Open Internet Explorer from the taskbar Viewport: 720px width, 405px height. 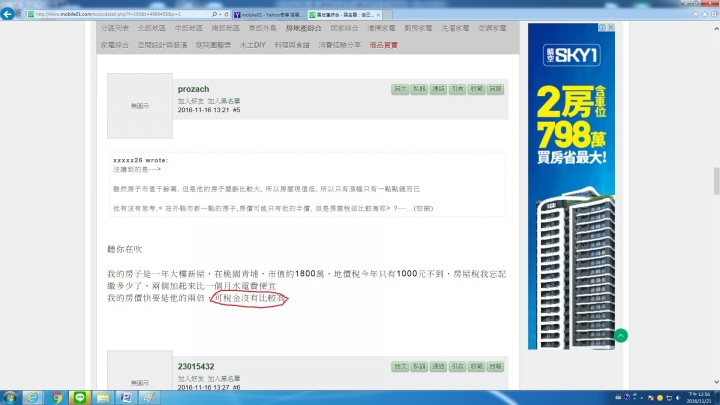[x=32, y=398]
